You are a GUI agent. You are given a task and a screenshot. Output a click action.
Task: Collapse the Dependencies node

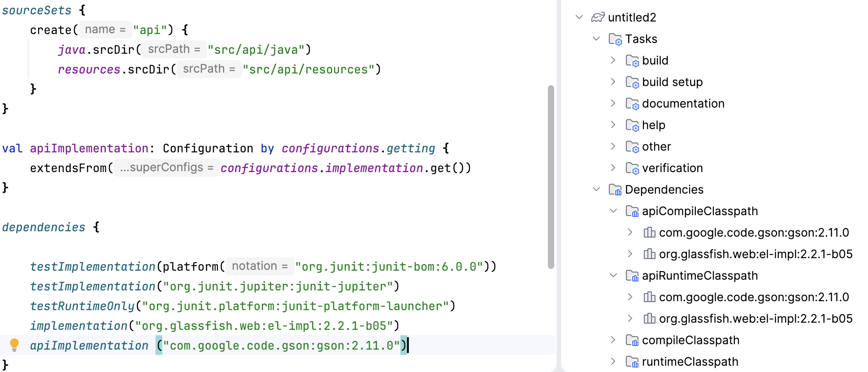click(x=596, y=189)
